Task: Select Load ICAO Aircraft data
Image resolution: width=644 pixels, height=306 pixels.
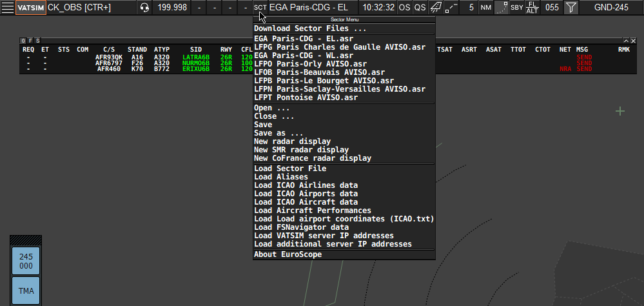Action: tap(344, 202)
